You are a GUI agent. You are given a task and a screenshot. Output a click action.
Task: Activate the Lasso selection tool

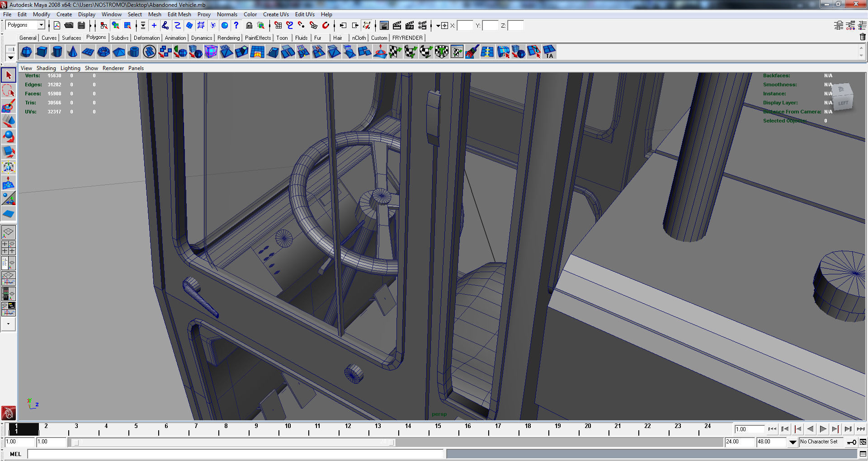(9, 91)
